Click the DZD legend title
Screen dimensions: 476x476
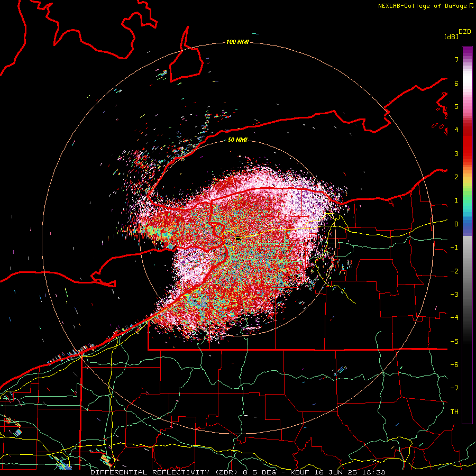coord(465,32)
